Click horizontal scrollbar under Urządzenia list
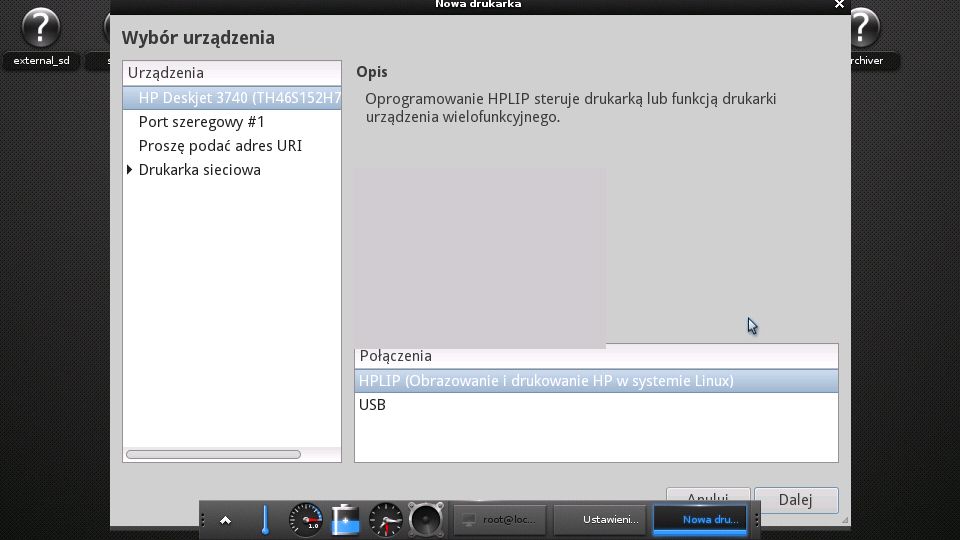The width and height of the screenshot is (960, 540). coord(213,454)
